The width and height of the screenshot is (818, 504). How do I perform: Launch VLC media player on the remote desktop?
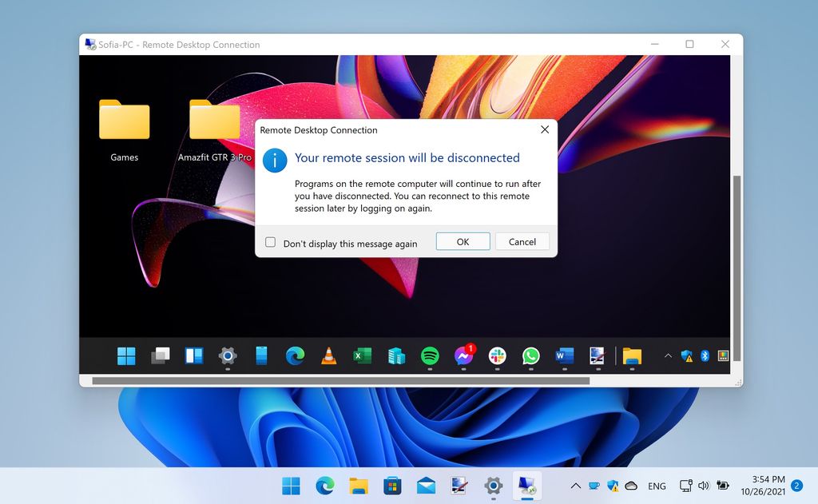pos(328,355)
